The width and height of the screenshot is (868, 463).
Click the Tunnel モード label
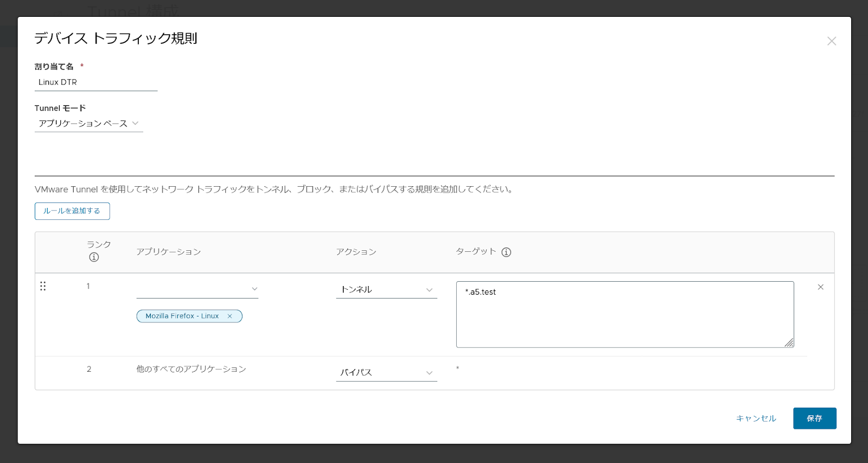(x=60, y=108)
